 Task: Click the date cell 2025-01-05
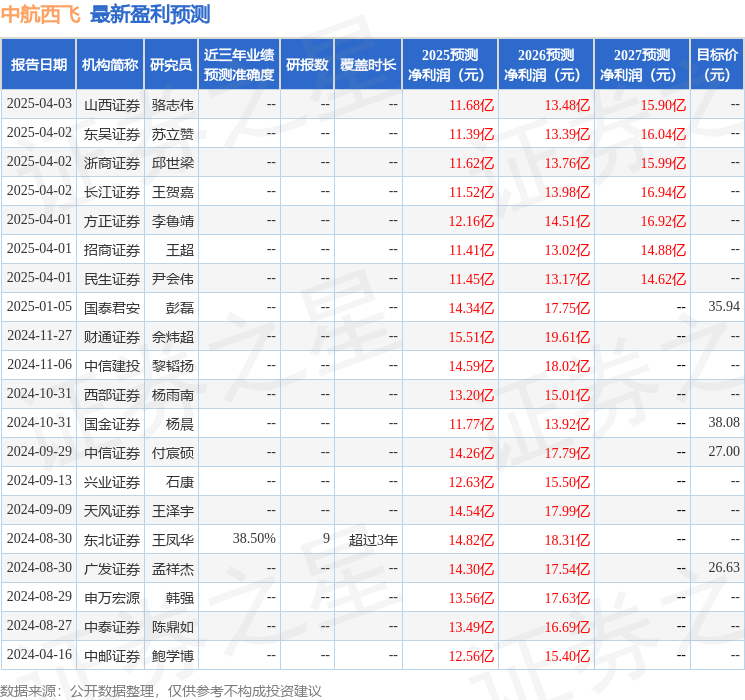(x=39, y=307)
